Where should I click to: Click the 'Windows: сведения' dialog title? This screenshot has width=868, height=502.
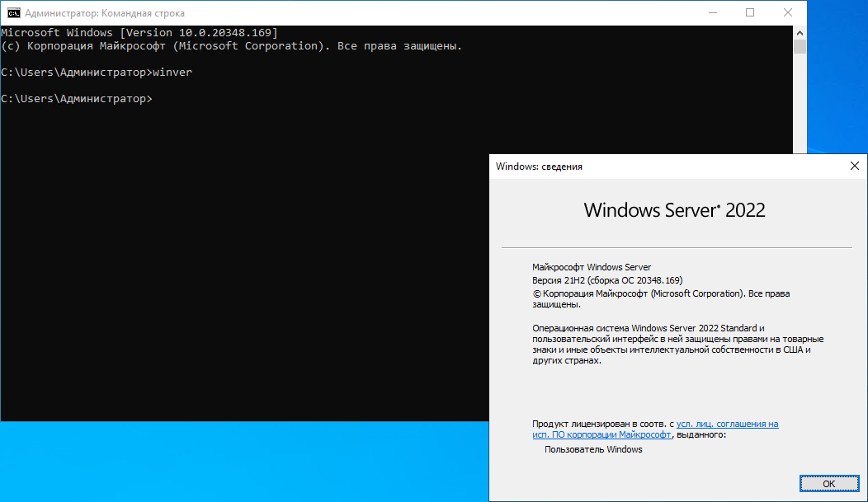tap(539, 167)
